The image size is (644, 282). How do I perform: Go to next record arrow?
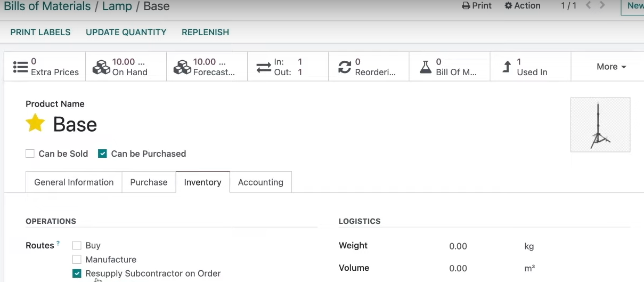(602, 5)
